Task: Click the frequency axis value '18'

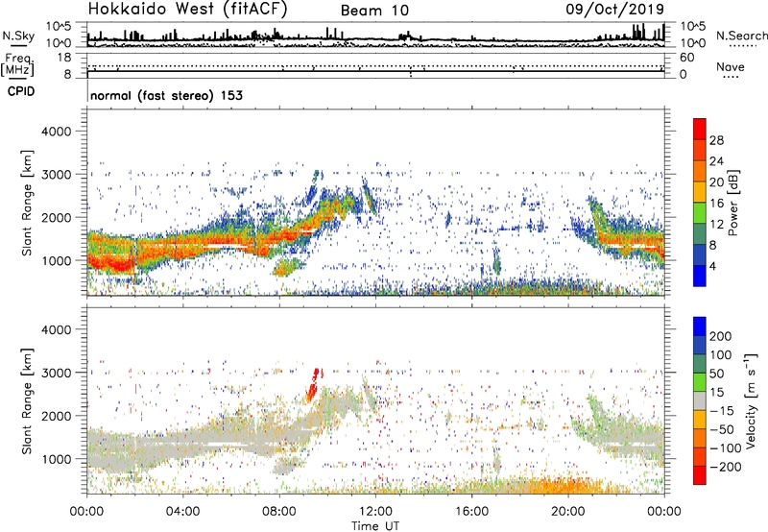Action: [x=63, y=58]
